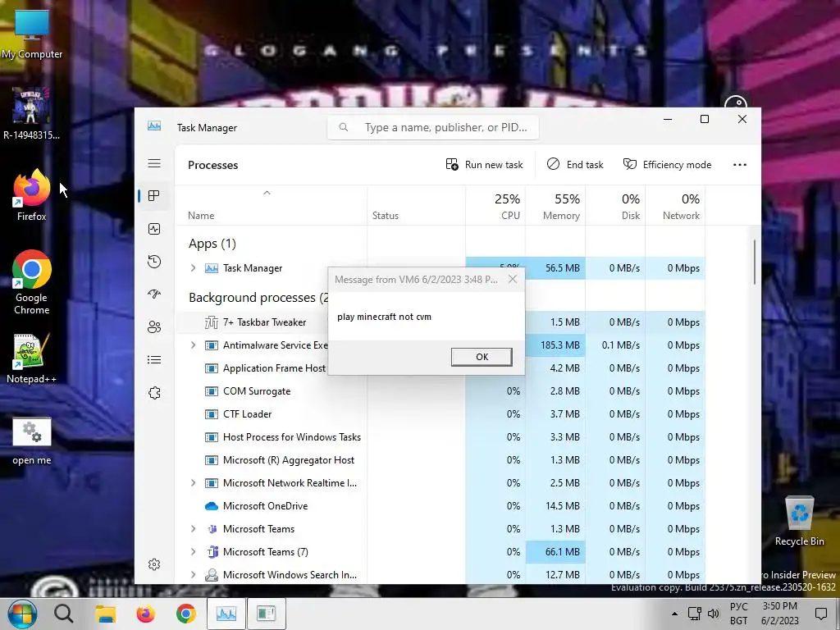Select the Application Frame Host process
This screenshot has height=630, width=840.
(x=274, y=368)
